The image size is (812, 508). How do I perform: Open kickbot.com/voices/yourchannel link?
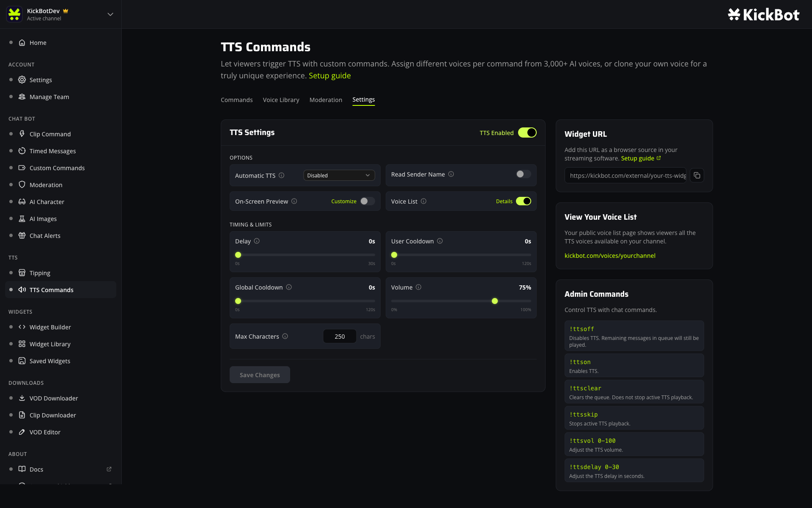point(610,256)
